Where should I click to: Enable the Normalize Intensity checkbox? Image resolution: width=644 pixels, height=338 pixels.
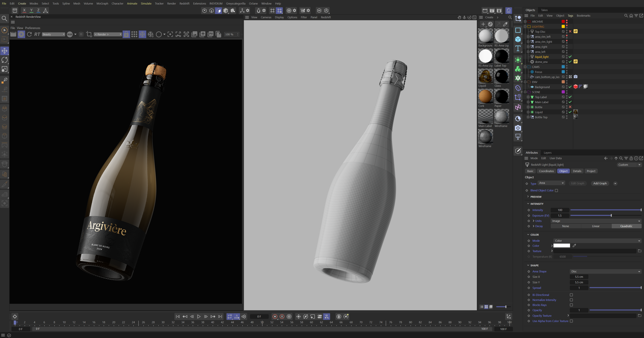click(x=571, y=300)
